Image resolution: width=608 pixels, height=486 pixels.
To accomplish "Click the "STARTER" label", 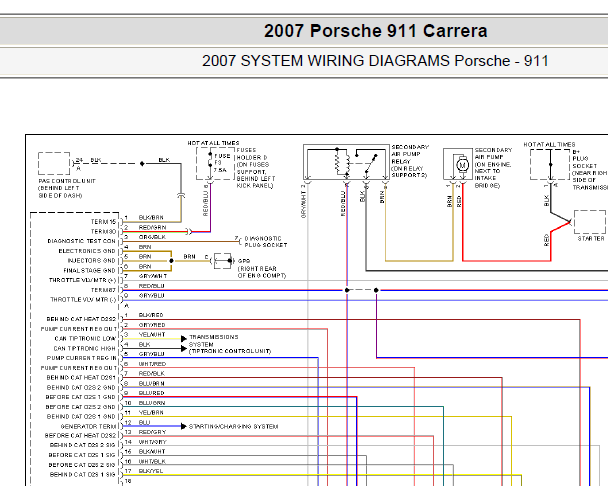I will tap(591, 239).
